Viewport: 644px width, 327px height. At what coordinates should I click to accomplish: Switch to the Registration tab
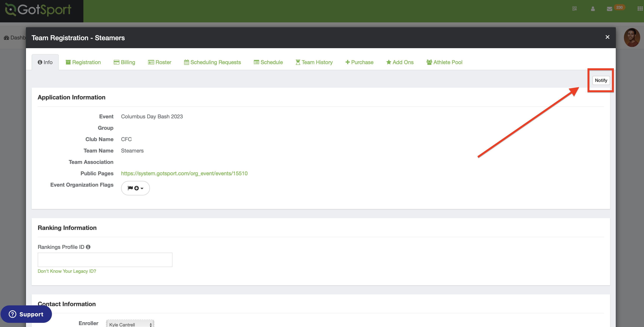[x=83, y=62]
